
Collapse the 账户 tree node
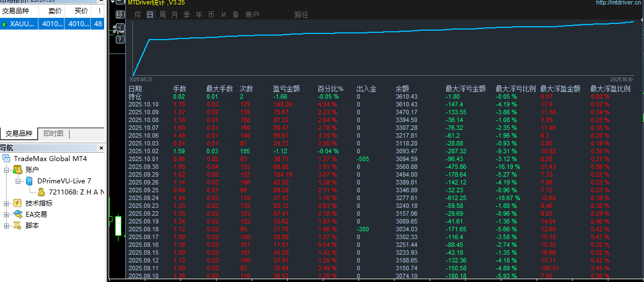coord(6,170)
